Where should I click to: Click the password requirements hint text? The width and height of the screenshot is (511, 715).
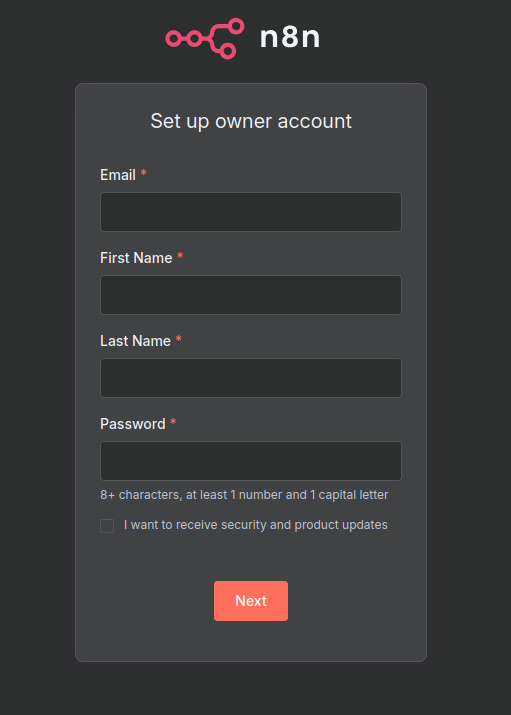[244, 495]
